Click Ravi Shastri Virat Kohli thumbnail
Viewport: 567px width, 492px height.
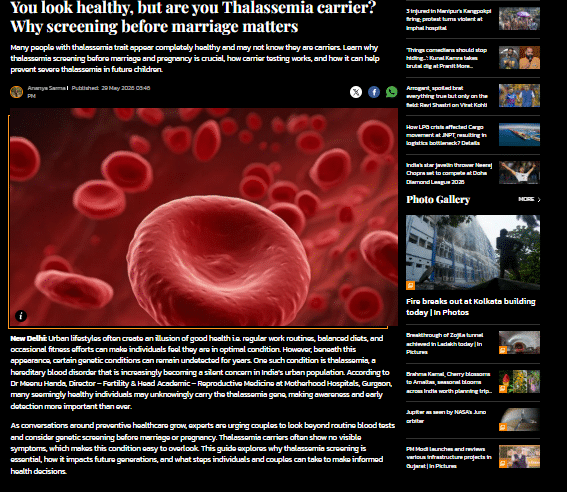pos(519,95)
